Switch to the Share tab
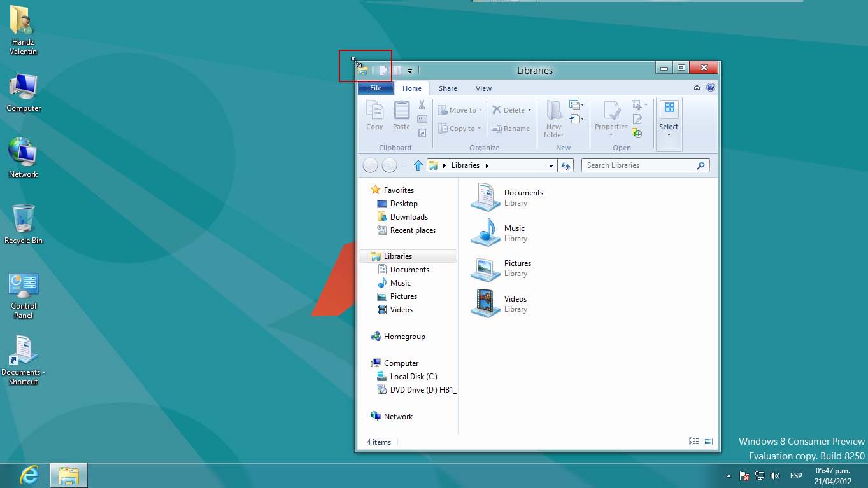The image size is (868, 488). 448,88
